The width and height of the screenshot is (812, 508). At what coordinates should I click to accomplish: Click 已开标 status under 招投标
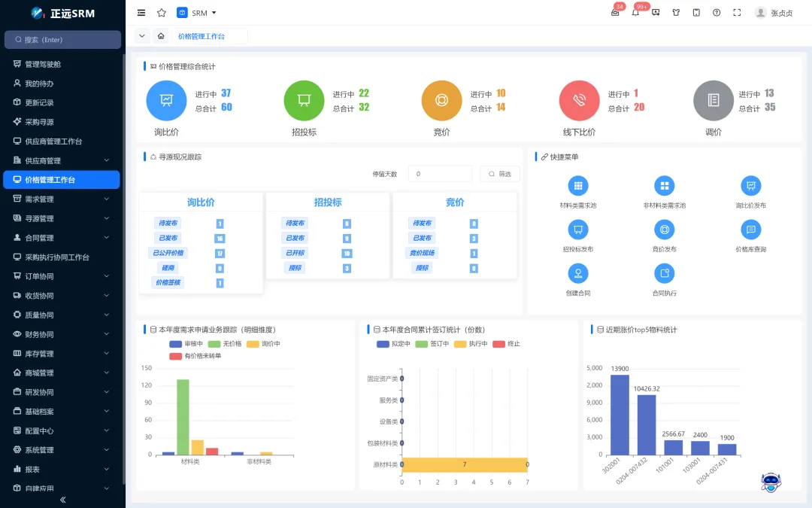295,253
